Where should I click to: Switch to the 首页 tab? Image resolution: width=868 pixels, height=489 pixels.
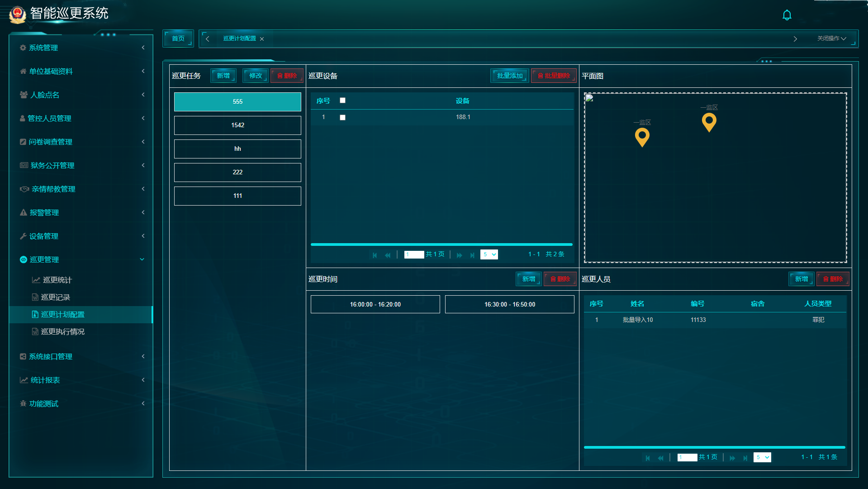coord(178,38)
